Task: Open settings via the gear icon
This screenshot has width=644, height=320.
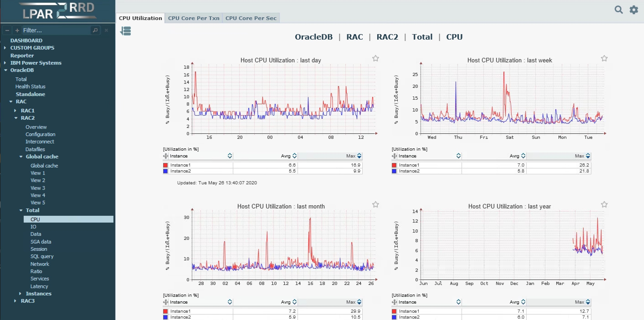Action: [634, 10]
